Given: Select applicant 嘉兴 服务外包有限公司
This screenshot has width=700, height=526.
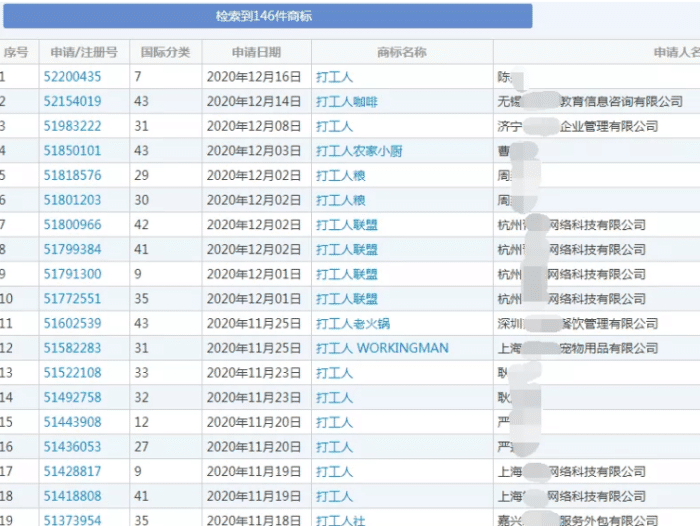Looking at the screenshot, I should (578, 521).
